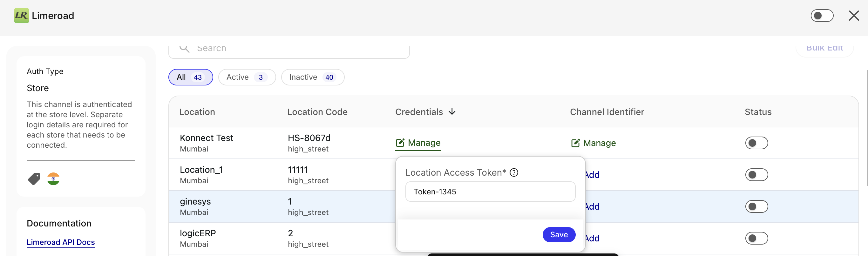Screen dimensions: 868x256
Task: Close the Limeroad panel with X
Action: tap(854, 16)
